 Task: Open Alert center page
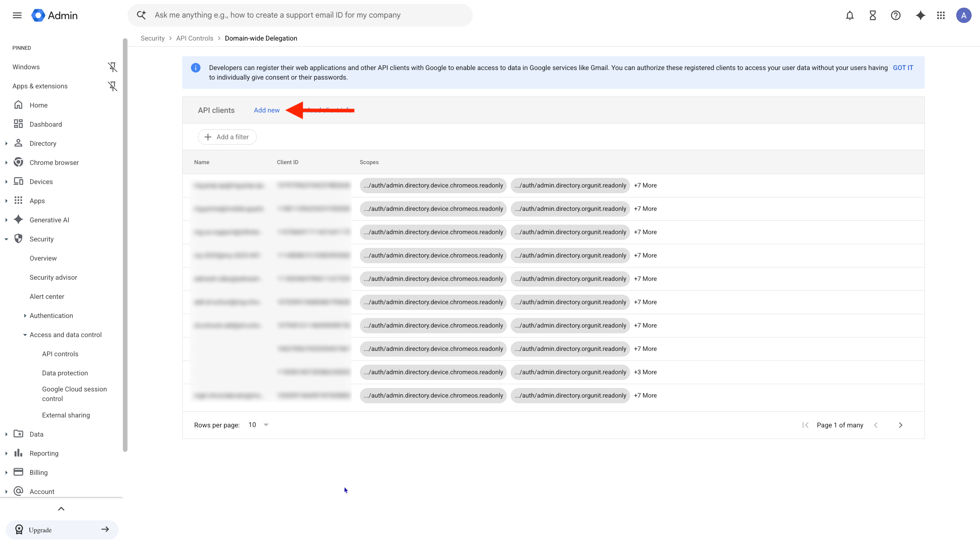[x=47, y=297]
